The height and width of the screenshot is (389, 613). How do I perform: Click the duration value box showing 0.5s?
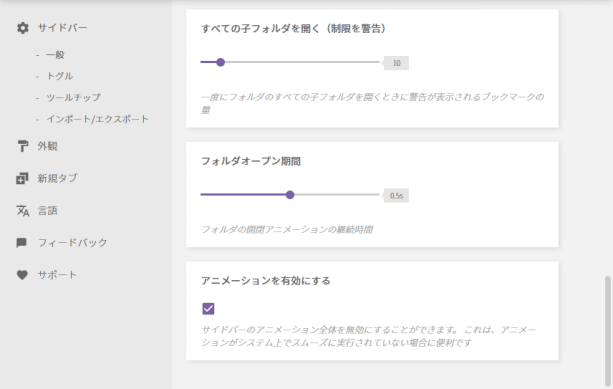(396, 195)
